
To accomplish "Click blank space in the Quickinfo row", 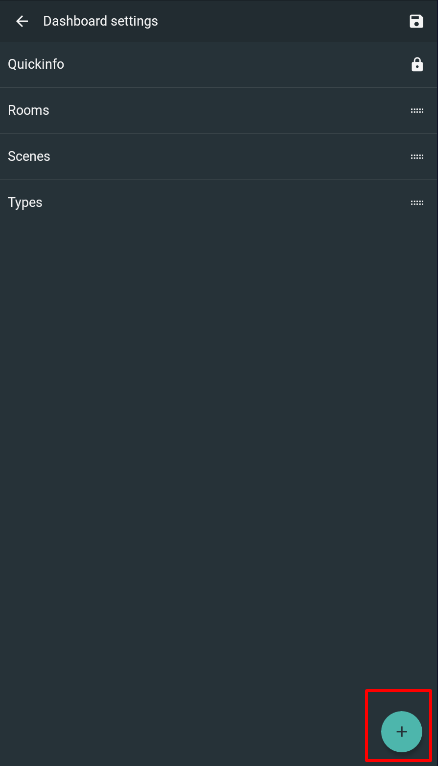I will 234,64.
